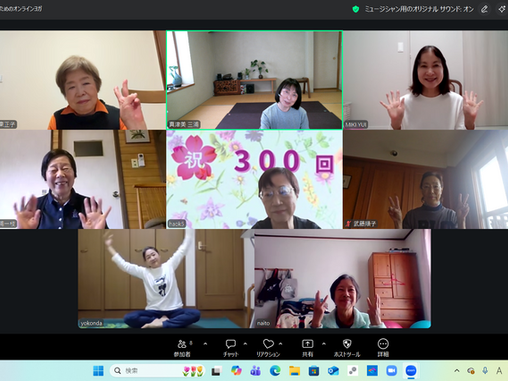
Task: Toggle original sound for musicians setting
Action: point(419,9)
